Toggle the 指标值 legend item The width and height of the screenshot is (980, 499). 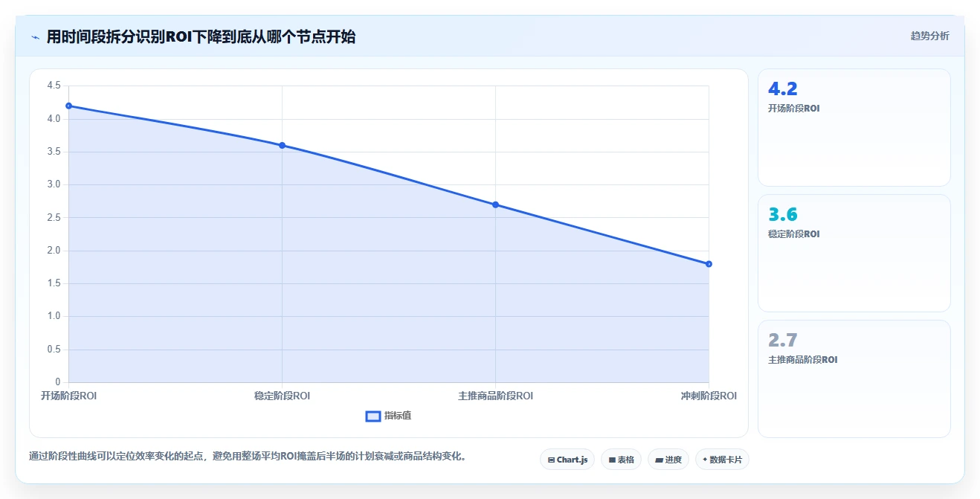pos(388,416)
